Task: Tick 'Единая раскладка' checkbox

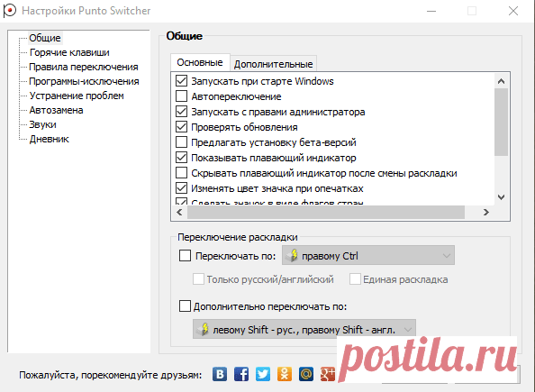Action: tap(355, 279)
